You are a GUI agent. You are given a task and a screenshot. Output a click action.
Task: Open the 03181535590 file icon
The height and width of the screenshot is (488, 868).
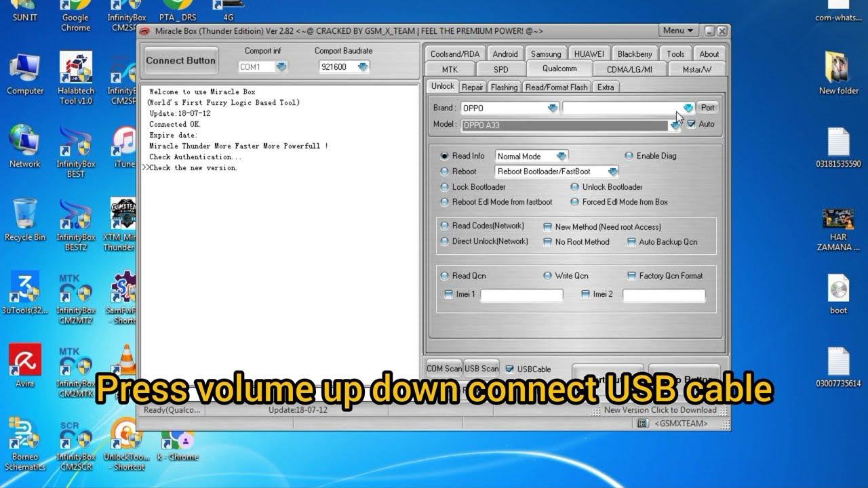pos(839,148)
